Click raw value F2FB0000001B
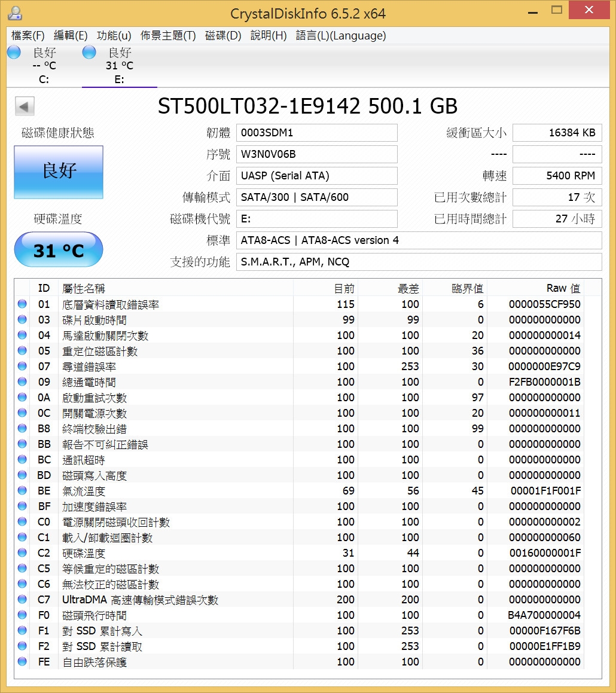Screen dimensions: 616x693 tap(545, 382)
